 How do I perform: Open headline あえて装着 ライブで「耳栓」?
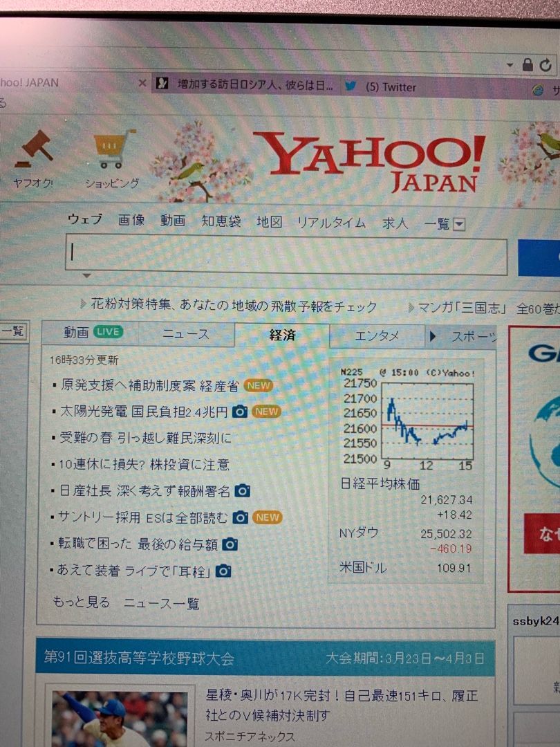[133, 570]
